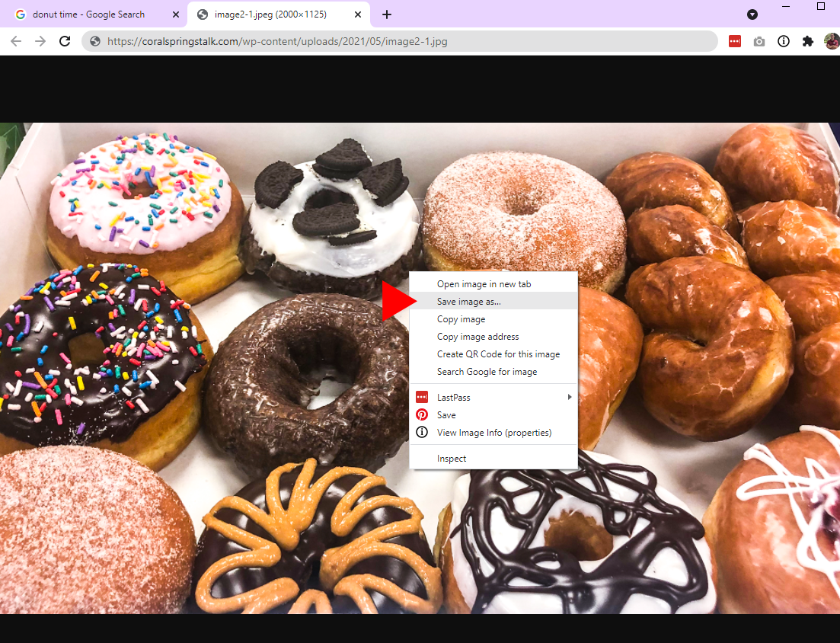Maximize the Chrome window

click(x=821, y=6)
